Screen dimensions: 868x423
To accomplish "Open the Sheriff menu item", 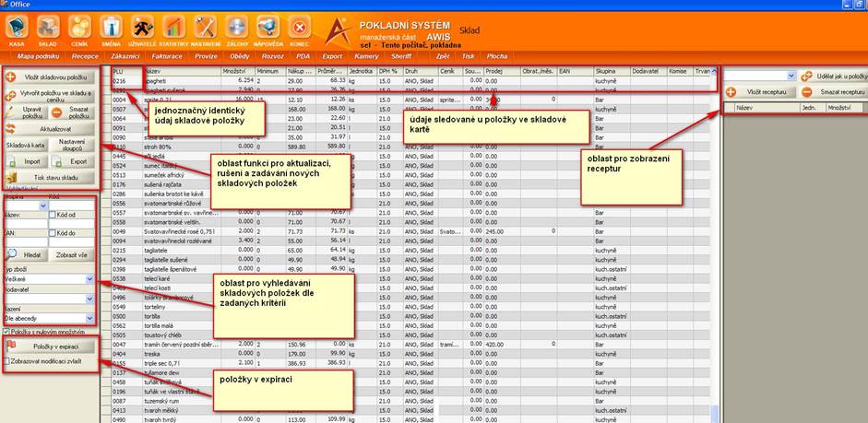I will (x=401, y=56).
